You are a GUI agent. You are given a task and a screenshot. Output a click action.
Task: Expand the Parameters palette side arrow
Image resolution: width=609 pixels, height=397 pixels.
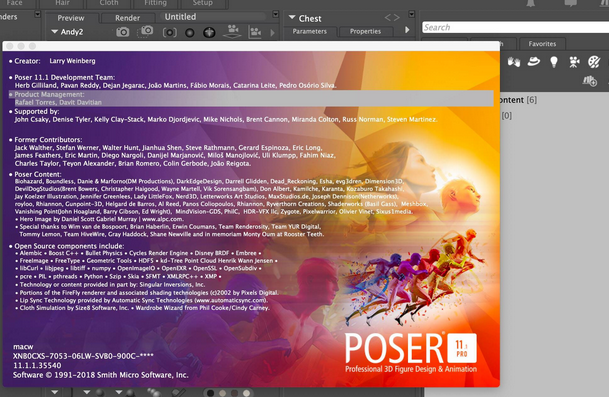pyautogui.click(x=407, y=30)
